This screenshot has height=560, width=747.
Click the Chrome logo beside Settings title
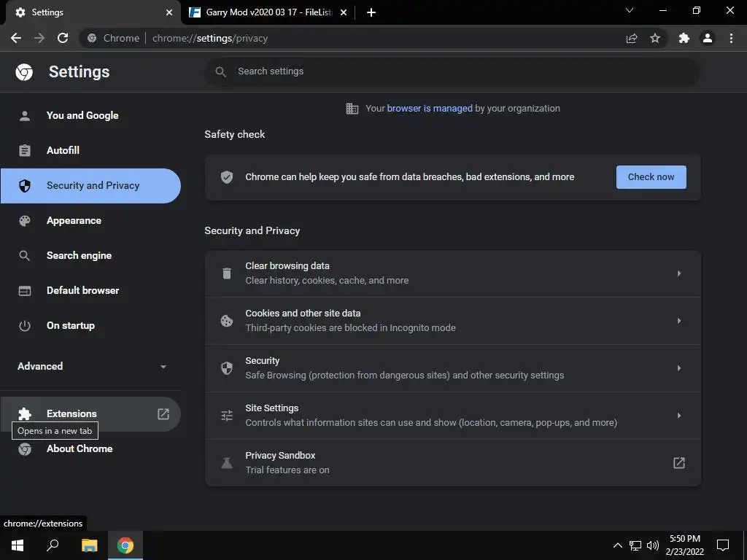[24, 72]
